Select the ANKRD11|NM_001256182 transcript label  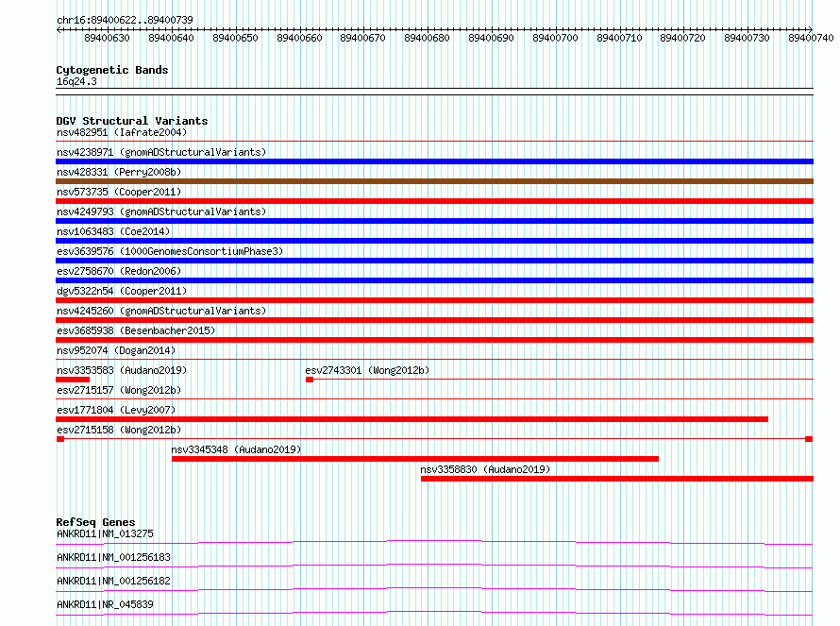point(113,581)
